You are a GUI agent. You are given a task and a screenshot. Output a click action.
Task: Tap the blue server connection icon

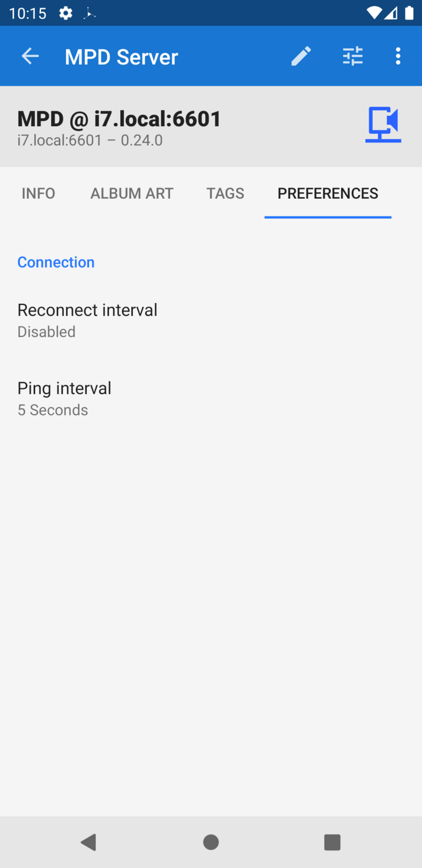click(x=383, y=125)
